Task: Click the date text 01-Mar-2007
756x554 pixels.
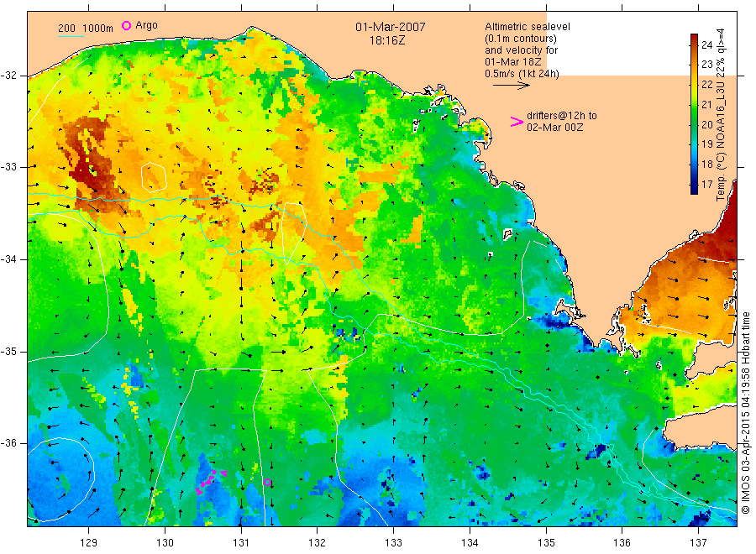Action: point(390,27)
